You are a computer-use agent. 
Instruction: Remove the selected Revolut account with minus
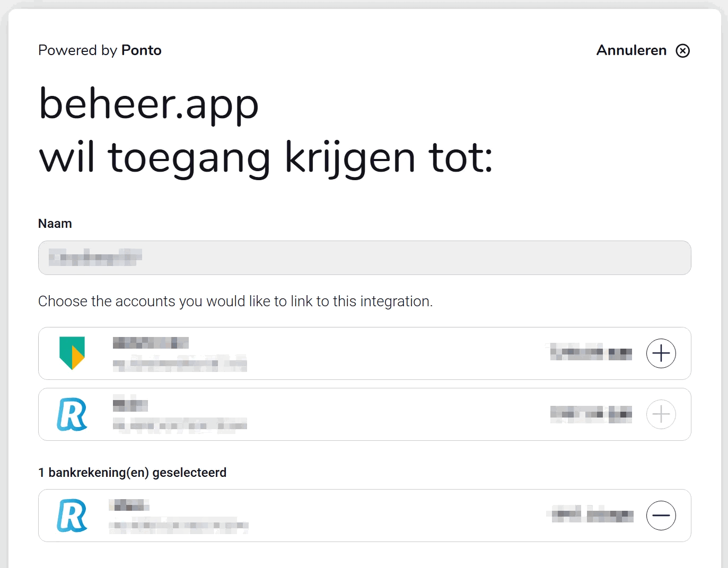[661, 516]
